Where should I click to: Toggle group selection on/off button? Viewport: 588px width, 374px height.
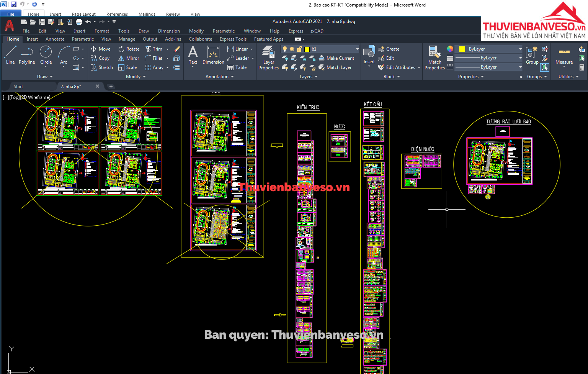click(544, 67)
